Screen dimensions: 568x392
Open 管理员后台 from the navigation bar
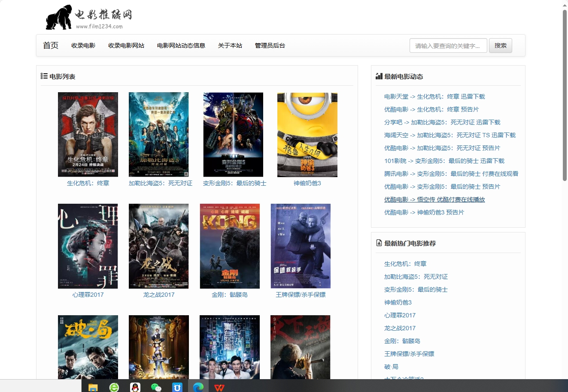(x=269, y=45)
